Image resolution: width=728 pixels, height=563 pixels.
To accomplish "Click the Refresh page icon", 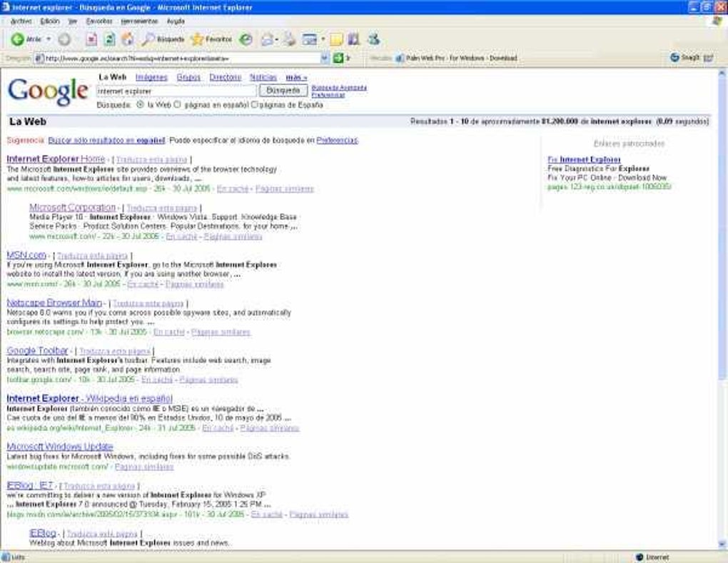I will [x=110, y=39].
